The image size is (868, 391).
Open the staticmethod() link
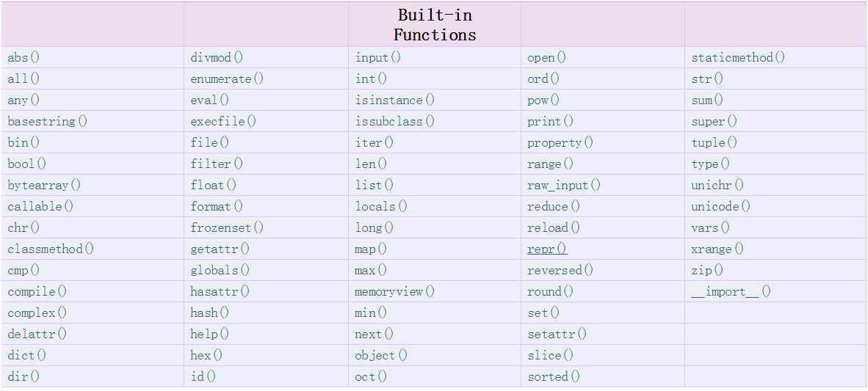pos(737,57)
